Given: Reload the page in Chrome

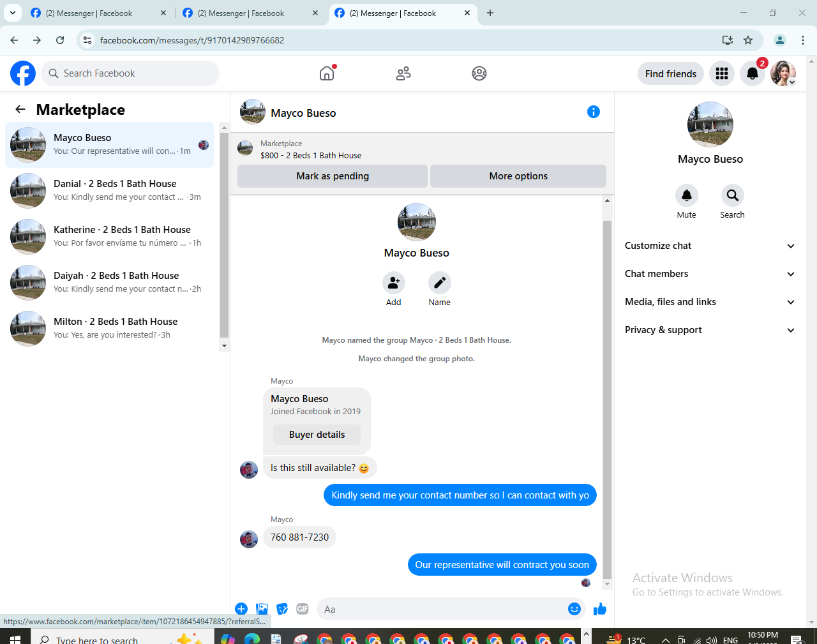Looking at the screenshot, I should coord(60,40).
